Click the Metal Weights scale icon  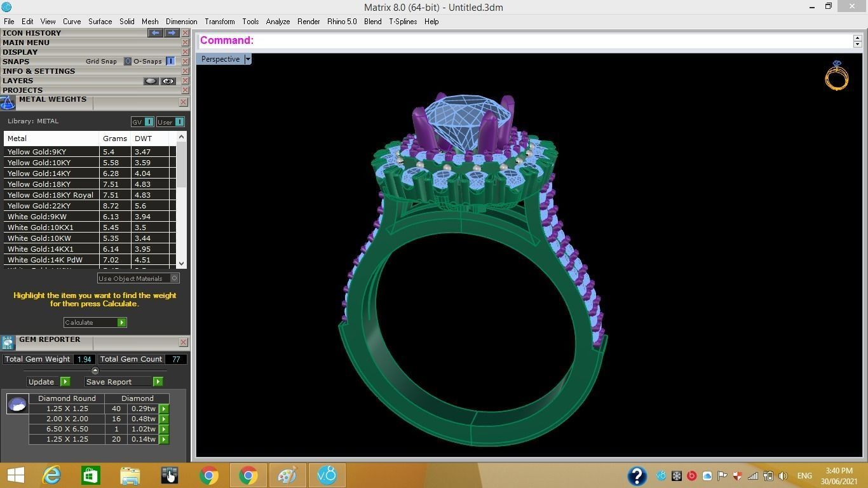point(8,103)
